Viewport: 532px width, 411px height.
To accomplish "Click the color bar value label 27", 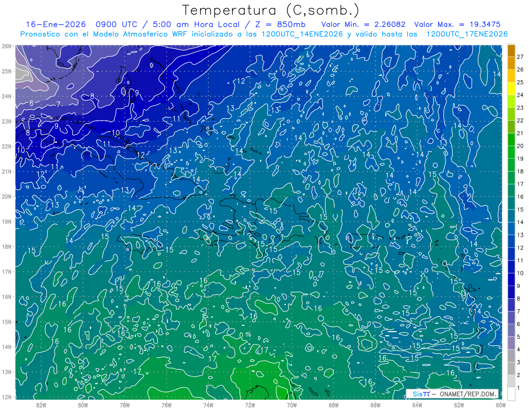I will tap(520, 57).
